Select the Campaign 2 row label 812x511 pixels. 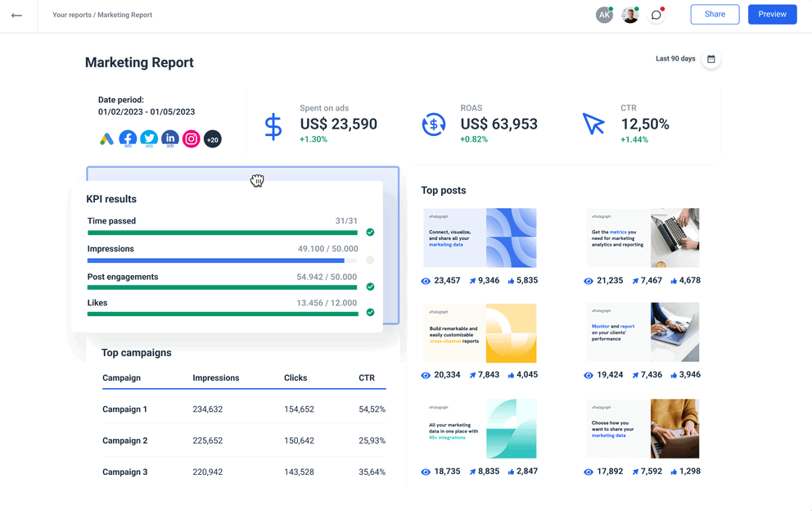pos(124,441)
